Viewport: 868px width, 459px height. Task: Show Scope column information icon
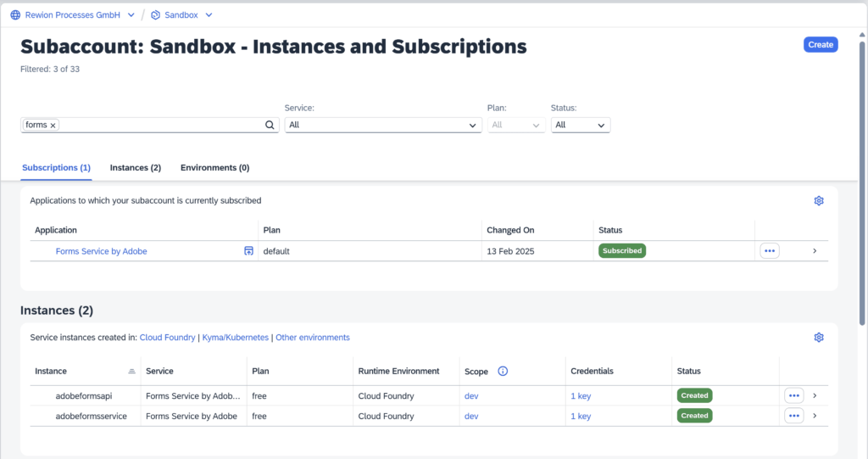(x=503, y=372)
